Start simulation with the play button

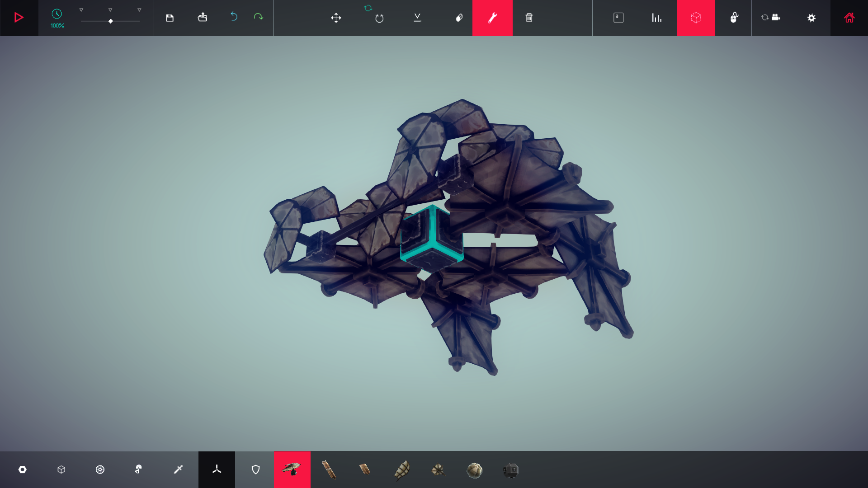click(19, 18)
